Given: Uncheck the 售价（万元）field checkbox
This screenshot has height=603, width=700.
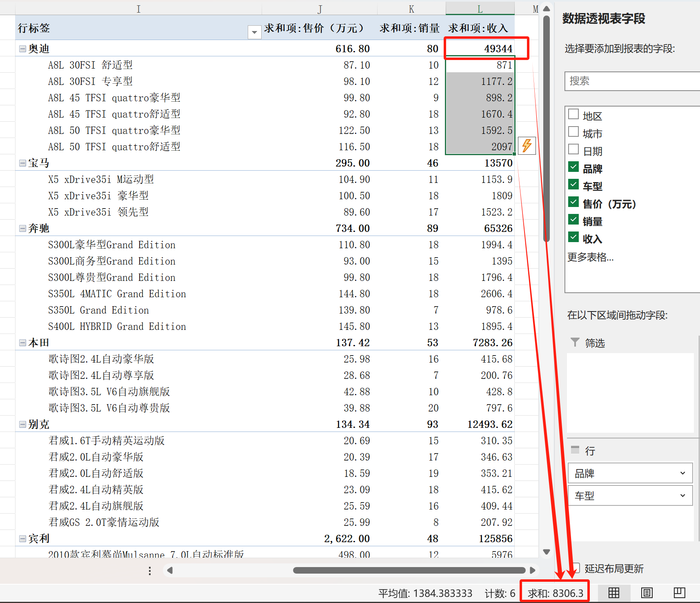Looking at the screenshot, I should point(573,202).
